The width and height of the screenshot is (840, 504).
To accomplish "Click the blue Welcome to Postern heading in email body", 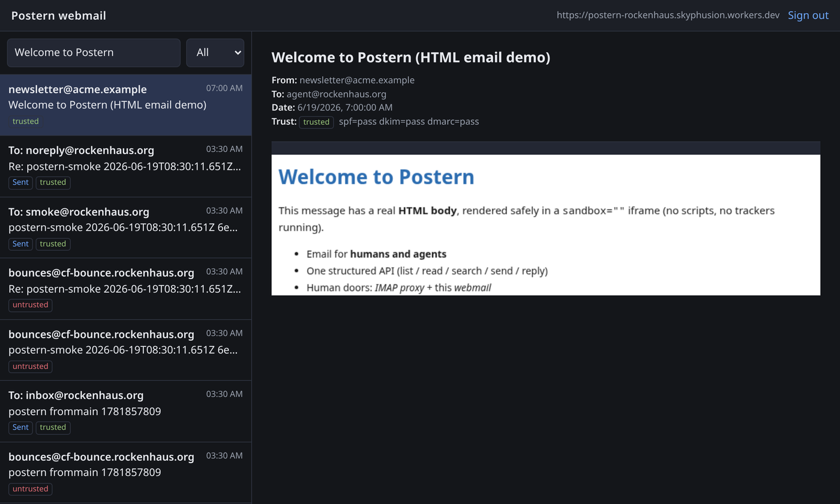I will (x=376, y=177).
